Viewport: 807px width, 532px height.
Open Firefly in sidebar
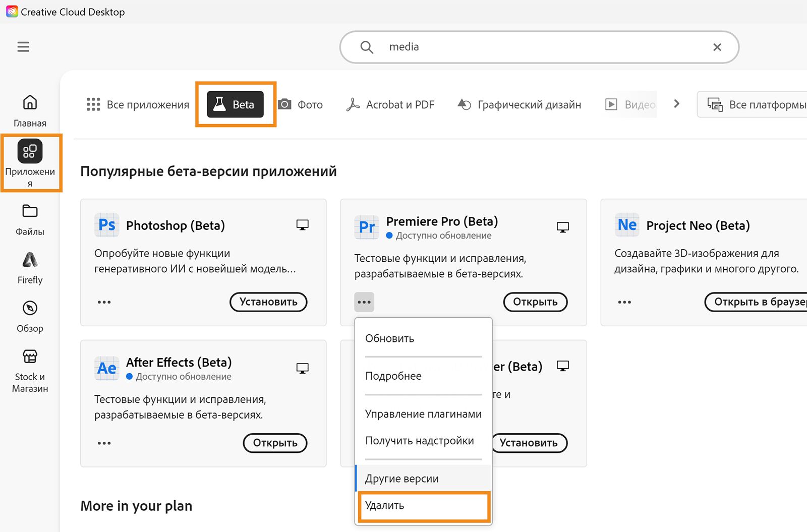tap(30, 268)
